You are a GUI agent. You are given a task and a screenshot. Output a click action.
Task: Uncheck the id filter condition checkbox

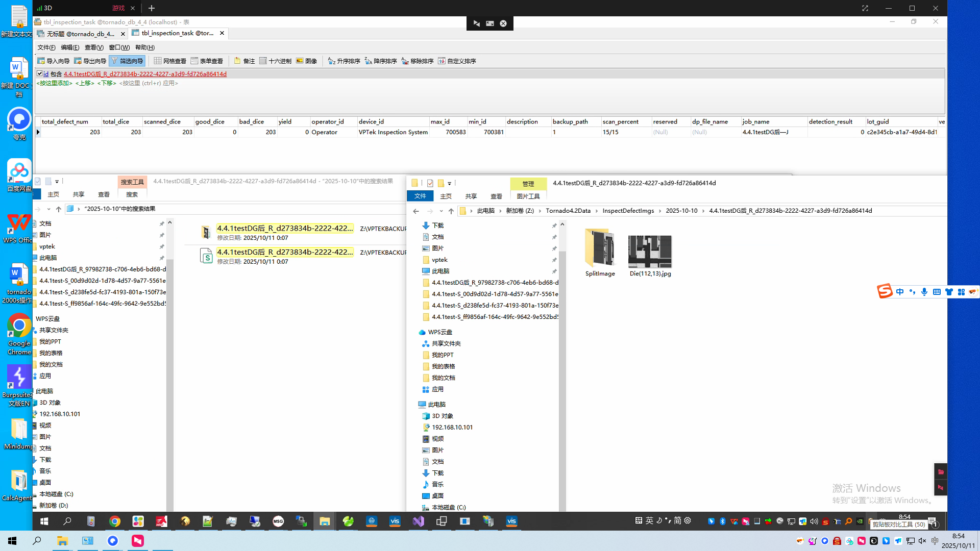coord(39,73)
